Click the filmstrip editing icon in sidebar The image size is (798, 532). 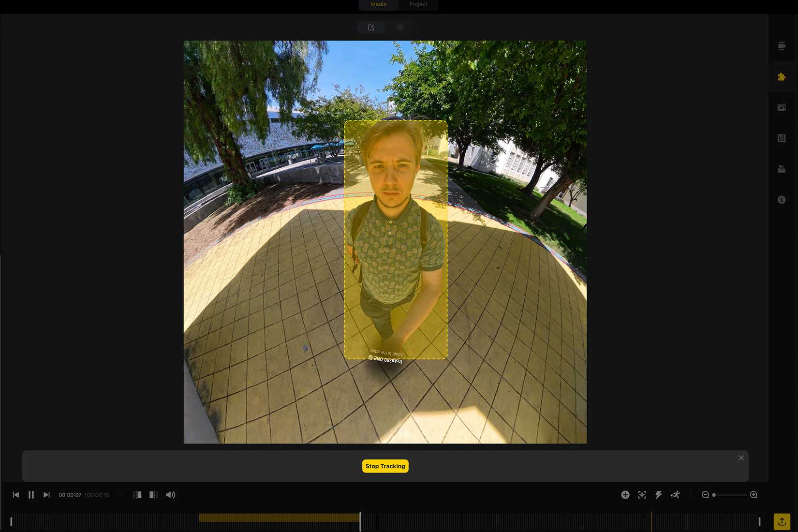(782, 107)
